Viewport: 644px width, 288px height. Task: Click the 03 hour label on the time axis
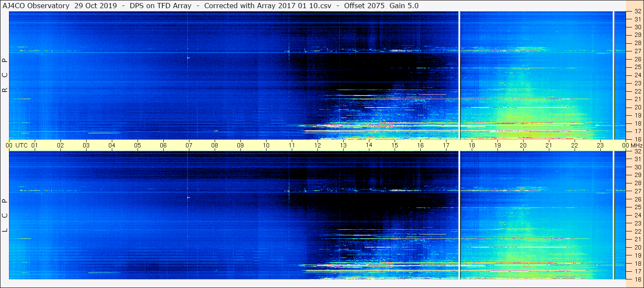(x=86, y=145)
